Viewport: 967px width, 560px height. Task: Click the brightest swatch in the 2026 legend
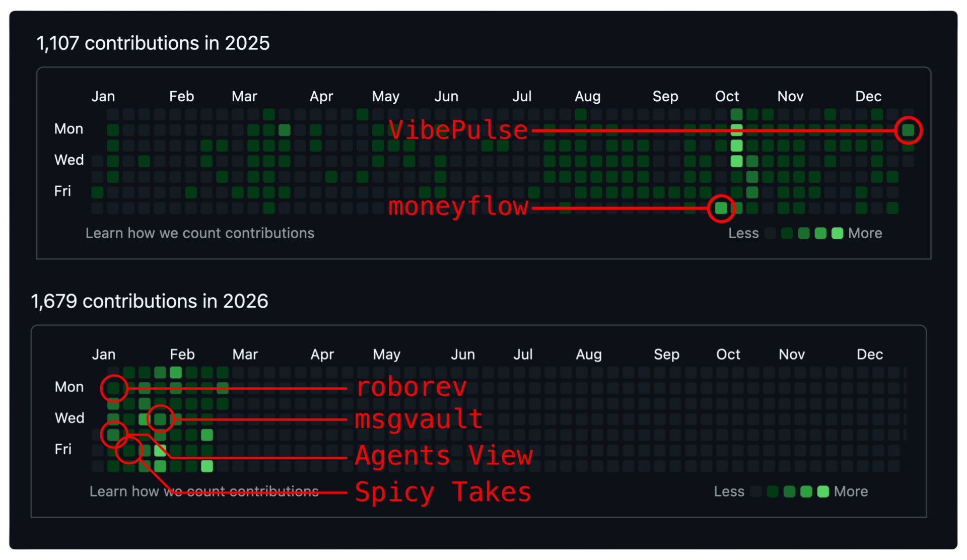click(x=823, y=492)
